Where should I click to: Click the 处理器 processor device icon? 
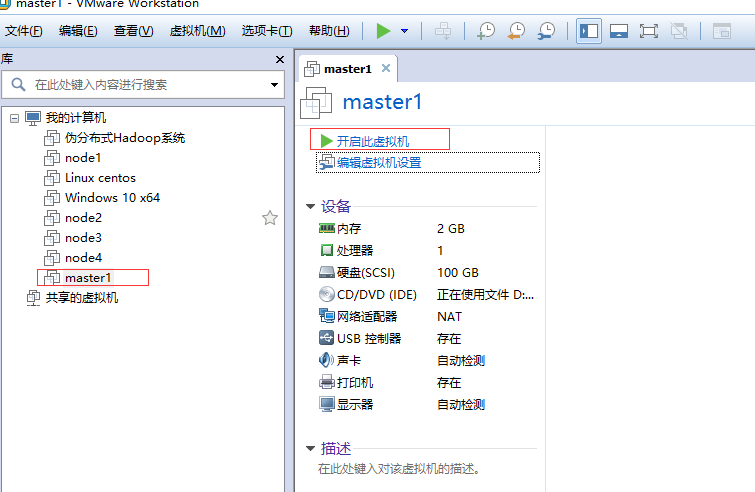pyautogui.click(x=326, y=250)
